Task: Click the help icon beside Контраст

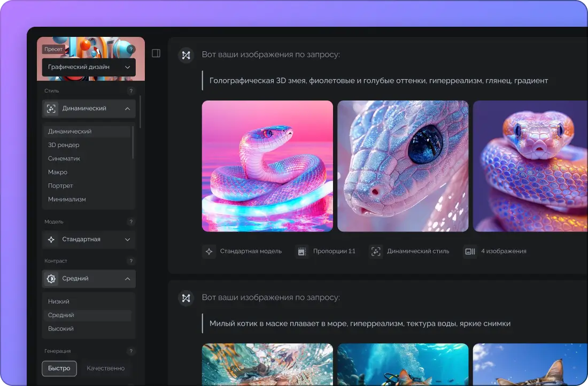Action: [131, 261]
